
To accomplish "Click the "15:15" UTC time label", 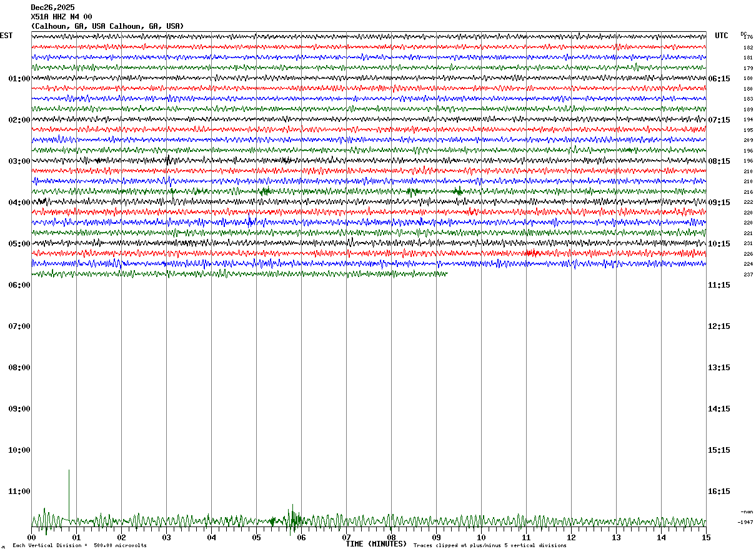I will pyautogui.click(x=719, y=450).
